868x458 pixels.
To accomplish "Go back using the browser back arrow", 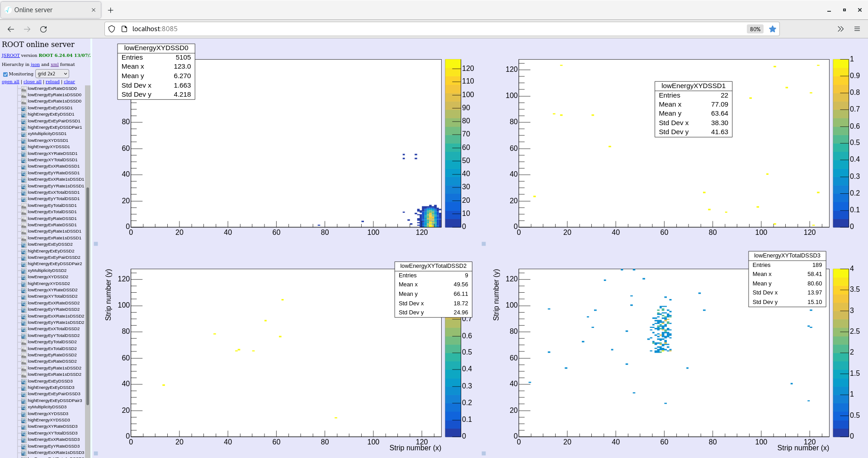I will [11, 29].
